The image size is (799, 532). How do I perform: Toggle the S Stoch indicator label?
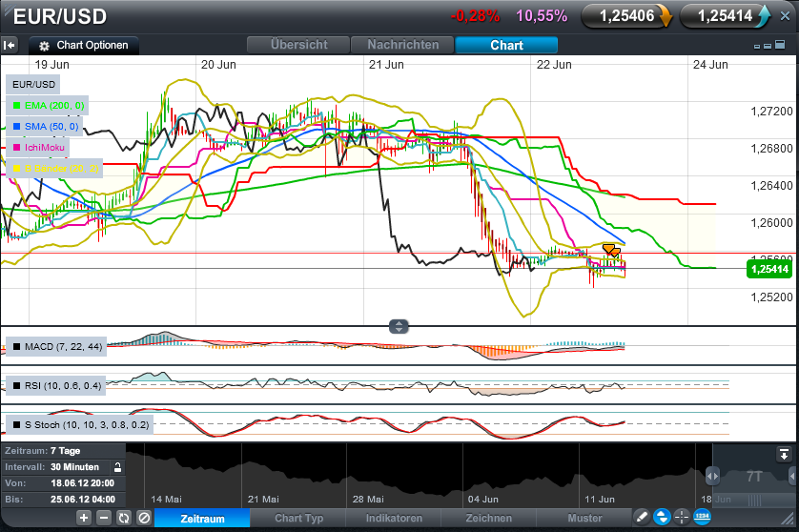(x=79, y=424)
